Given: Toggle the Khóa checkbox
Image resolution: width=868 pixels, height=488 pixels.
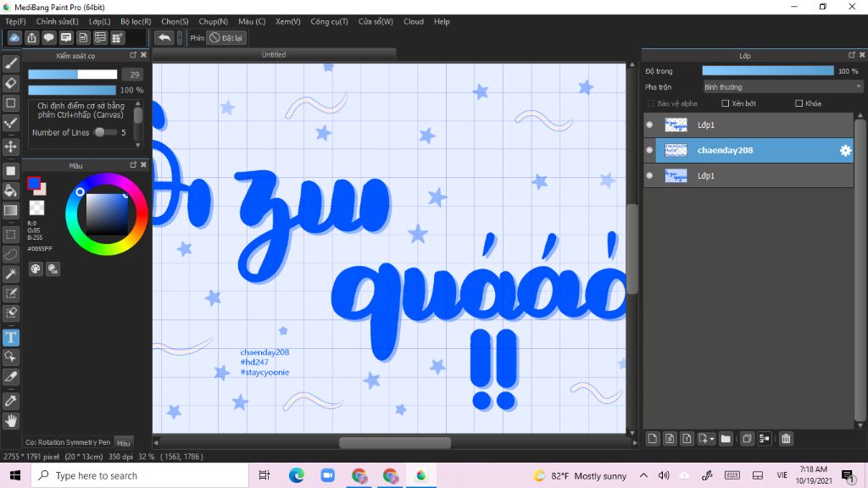Looking at the screenshot, I should tap(798, 103).
